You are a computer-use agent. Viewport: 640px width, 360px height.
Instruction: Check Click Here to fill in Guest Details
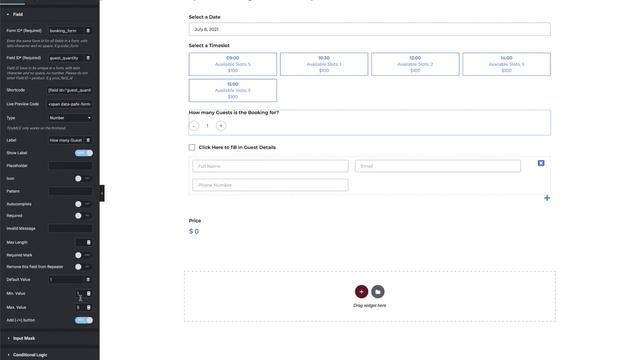point(192,147)
